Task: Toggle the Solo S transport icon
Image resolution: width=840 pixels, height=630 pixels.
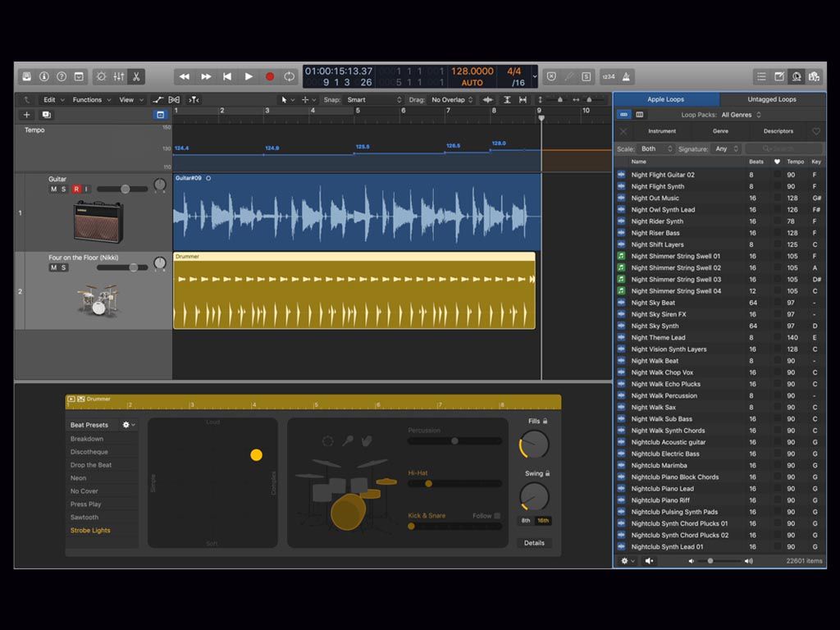Action: [x=587, y=76]
